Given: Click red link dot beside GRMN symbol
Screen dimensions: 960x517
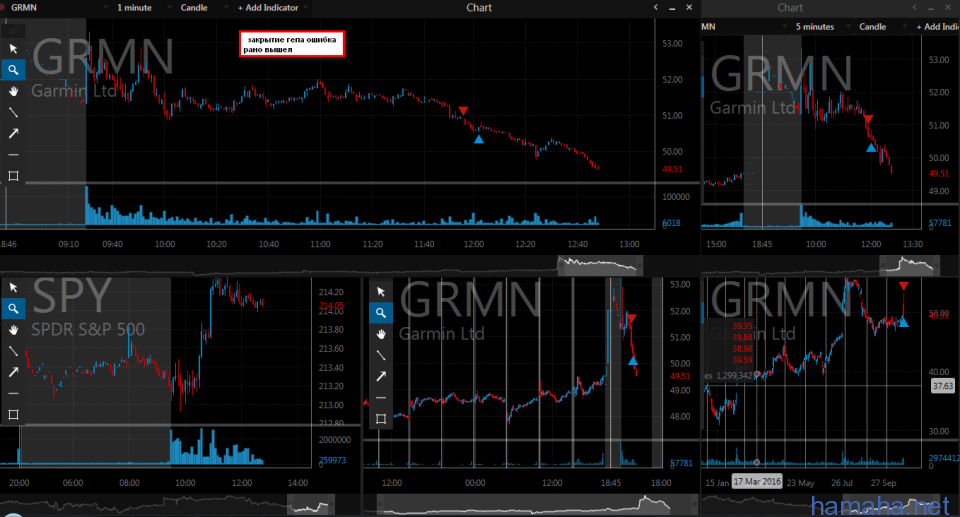Looking at the screenshot, I should (x=2, y=7).
